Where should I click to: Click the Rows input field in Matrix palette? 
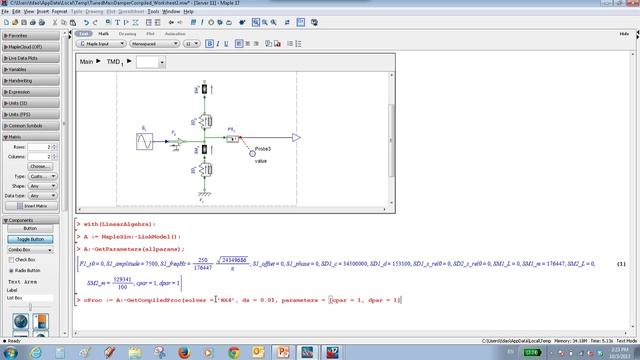click(x=40, y=147)
